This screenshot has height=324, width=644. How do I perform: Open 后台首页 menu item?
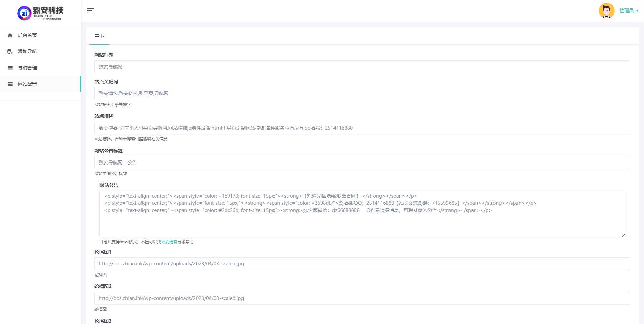click(27, 35)
